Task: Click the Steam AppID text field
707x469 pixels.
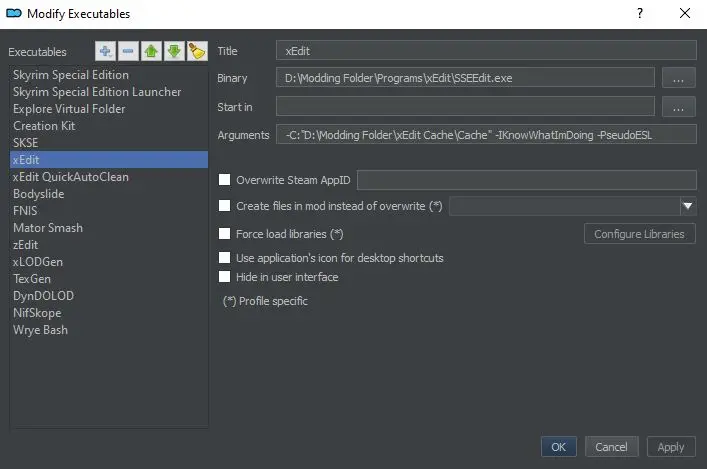Action: [527, 180]
